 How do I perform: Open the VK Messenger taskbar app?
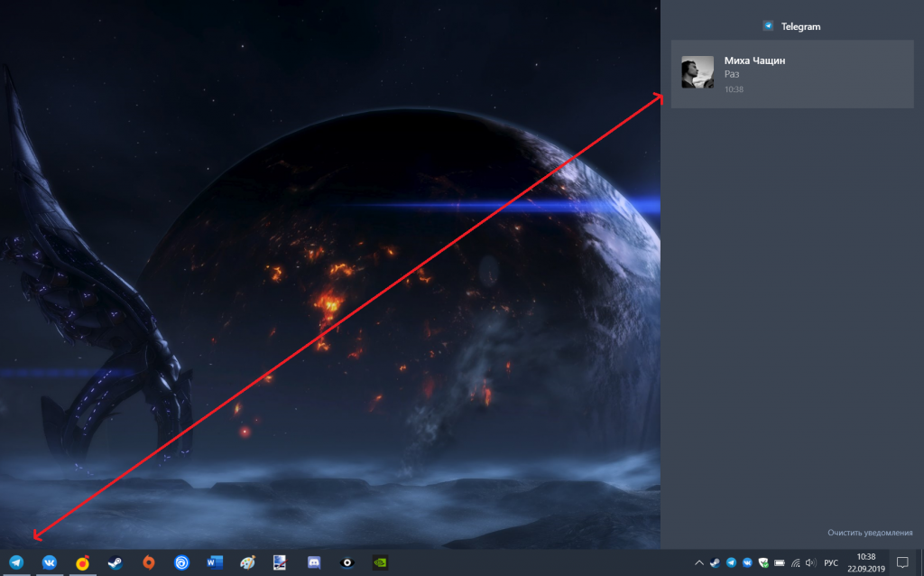[50, 562]
